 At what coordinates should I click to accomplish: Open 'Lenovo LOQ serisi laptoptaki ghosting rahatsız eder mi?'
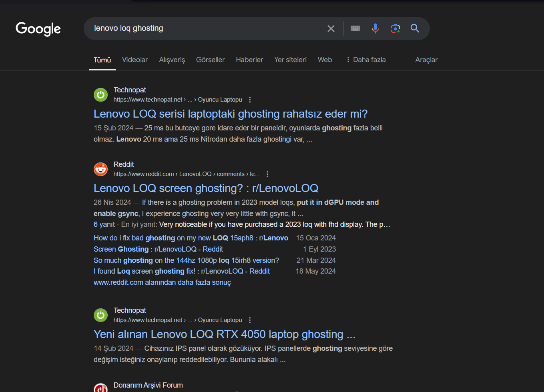(x=231, y=114)
